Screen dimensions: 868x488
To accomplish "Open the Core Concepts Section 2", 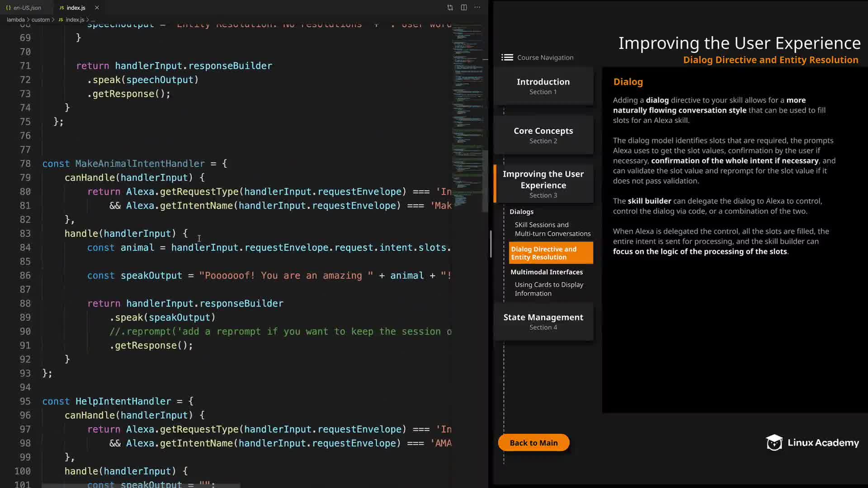I will [x=543, y=135].
